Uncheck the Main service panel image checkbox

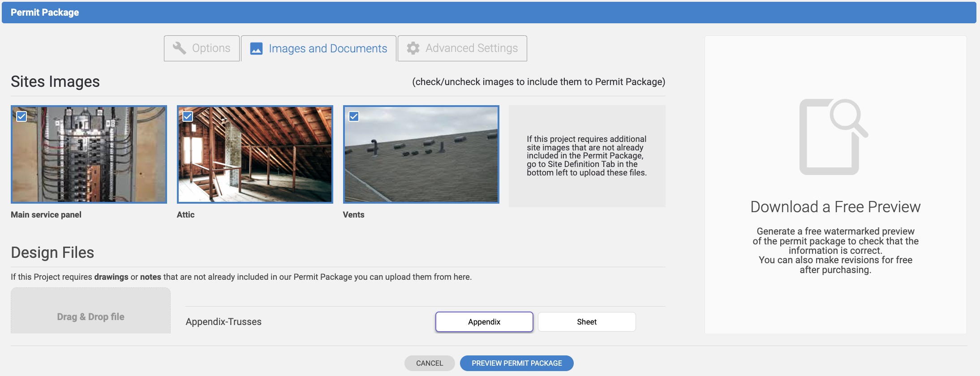tap(21, 116)
